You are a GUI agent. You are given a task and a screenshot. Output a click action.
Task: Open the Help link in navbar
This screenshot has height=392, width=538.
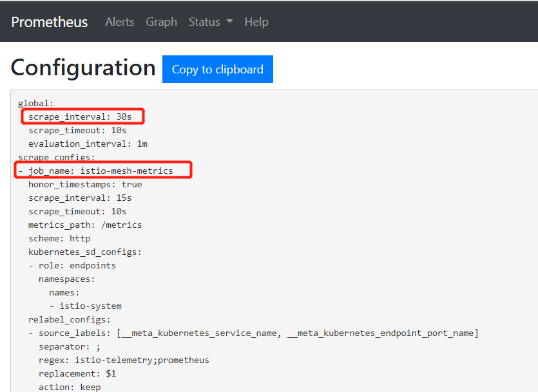coord(256,22)
